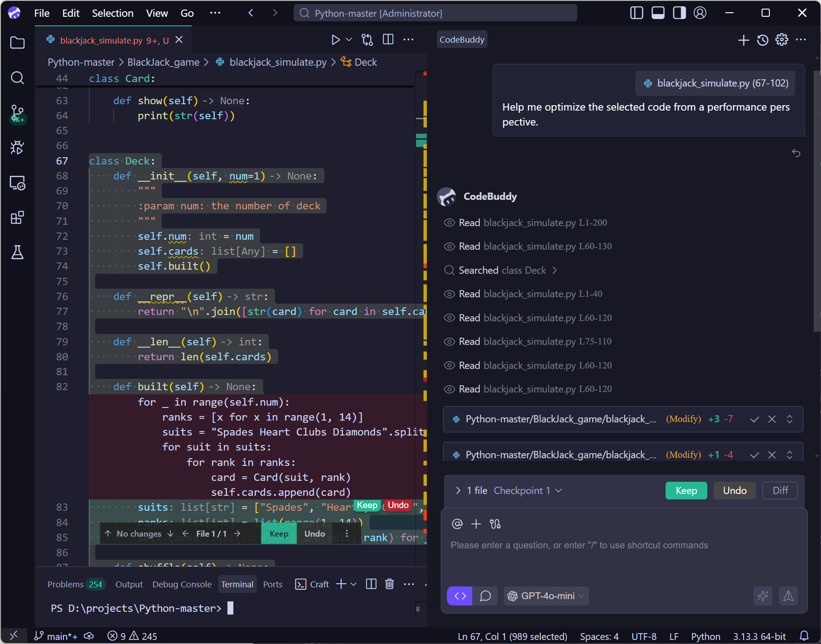Open CodeBuddy settings gear icon

[x=782, y=40]
